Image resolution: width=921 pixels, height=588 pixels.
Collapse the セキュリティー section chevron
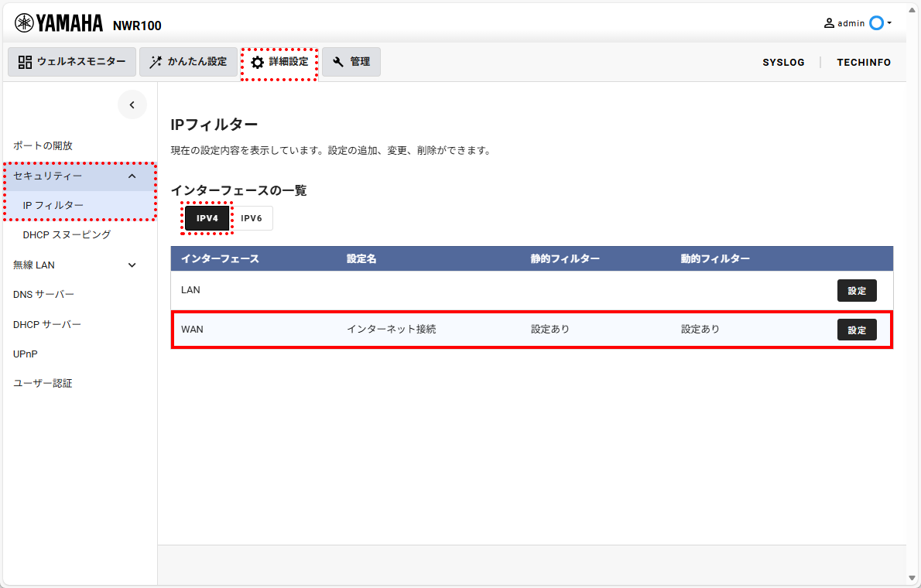[x=132, y=176]
